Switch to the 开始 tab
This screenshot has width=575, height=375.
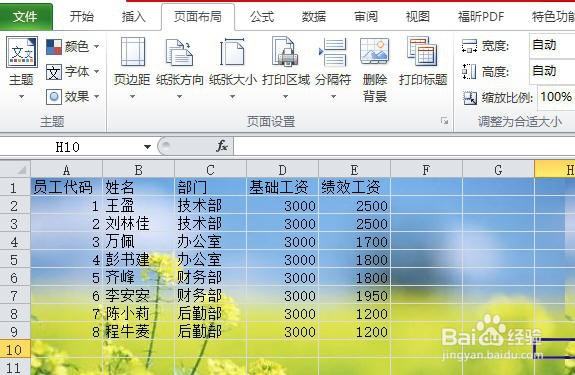pyautogui.click(x=81, y=16)
